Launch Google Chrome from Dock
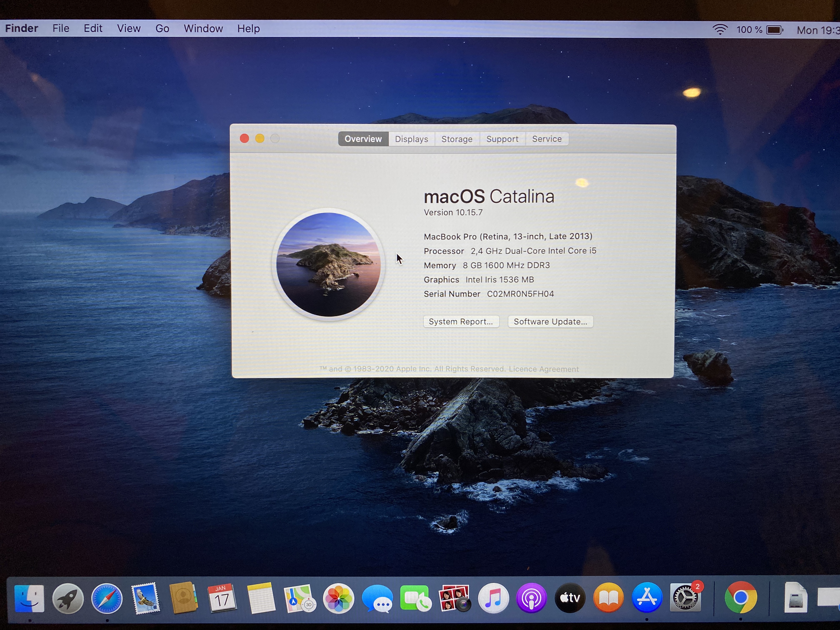Image resolution: width=840 pixels, height=630 pixels. pyautogui.click(x=740, y=597)
